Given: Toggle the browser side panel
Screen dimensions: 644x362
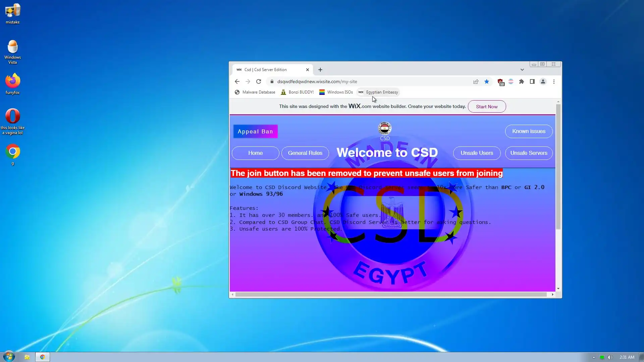Looking at the screenshot, I should (x=532, y=81).
